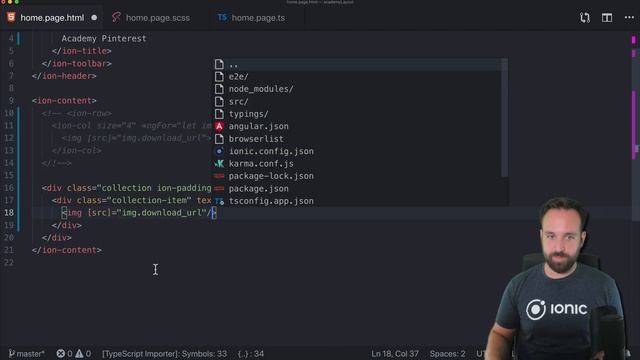Click the Karma icon beside karma.conf.js

pyautogui.click(x=219, y=164)
